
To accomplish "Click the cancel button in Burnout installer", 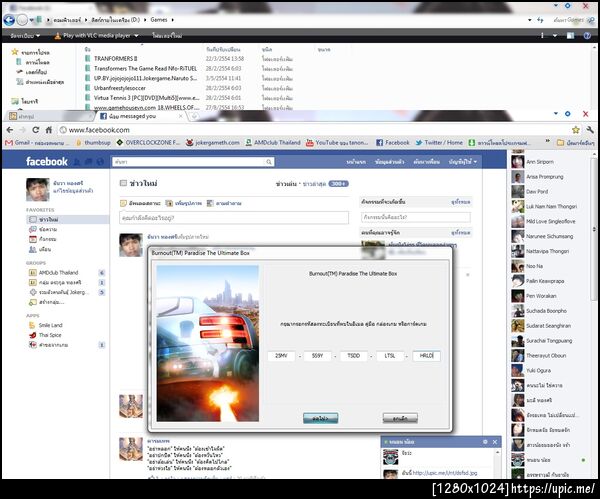I will 400,418.
